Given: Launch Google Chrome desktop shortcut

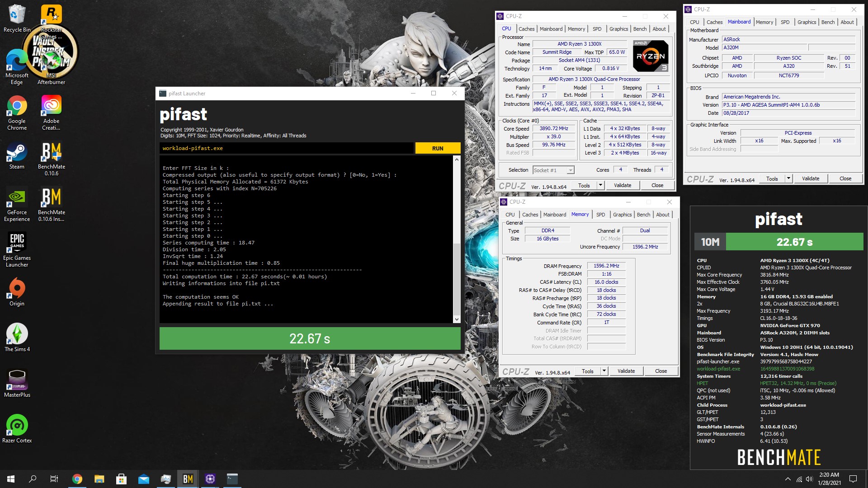Looking at the screenshot, I should click(17, 113).
